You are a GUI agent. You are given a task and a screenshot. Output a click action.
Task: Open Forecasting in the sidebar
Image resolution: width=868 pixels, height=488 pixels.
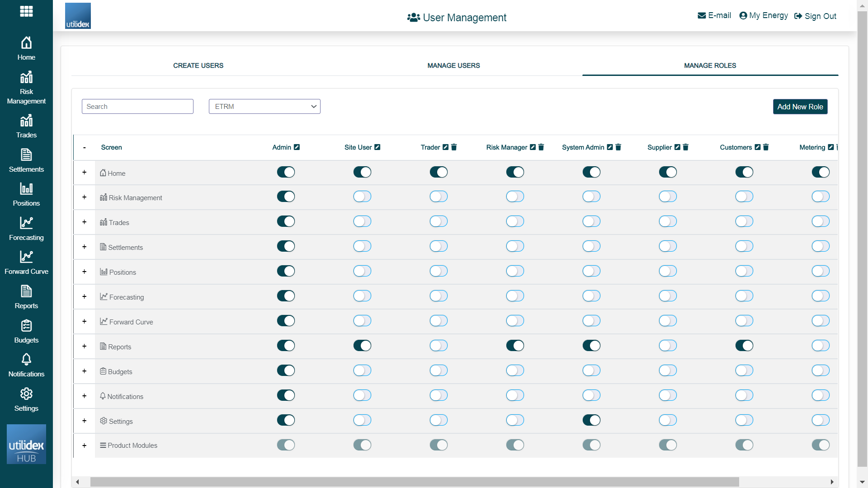[x=26, y=229]
